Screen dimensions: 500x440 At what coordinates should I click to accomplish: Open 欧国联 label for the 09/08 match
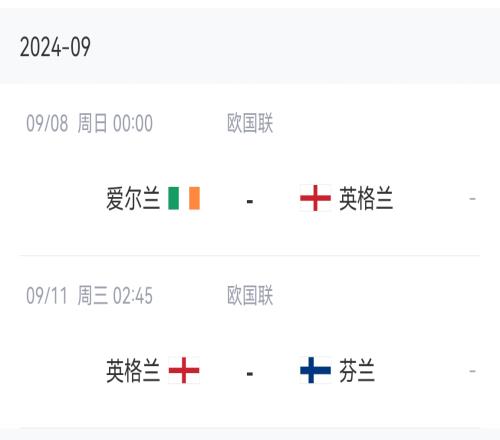250,123
